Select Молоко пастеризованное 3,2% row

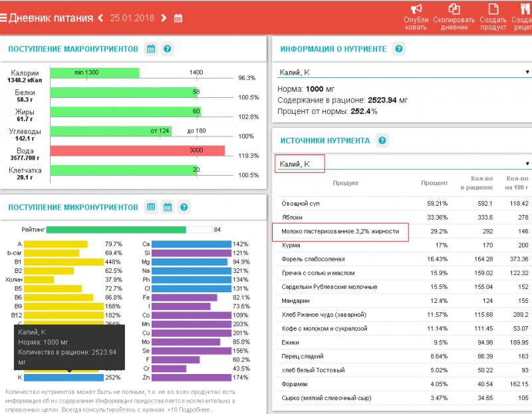click(x=340, y=231)
